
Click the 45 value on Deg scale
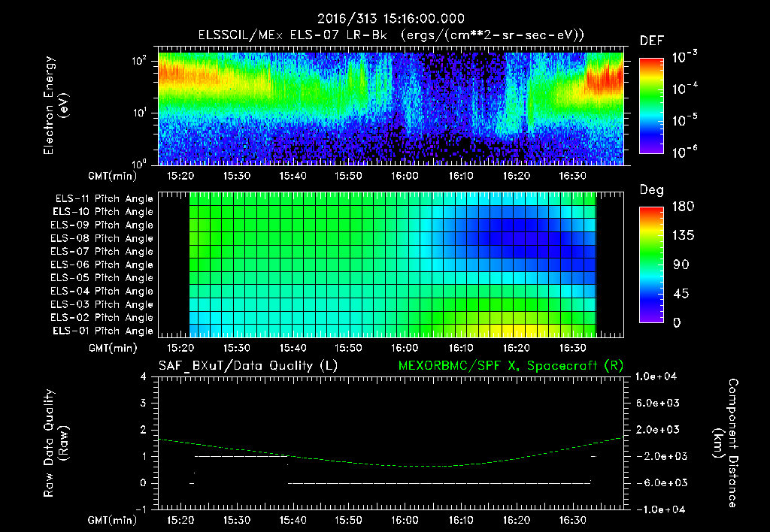coord(681,294)
